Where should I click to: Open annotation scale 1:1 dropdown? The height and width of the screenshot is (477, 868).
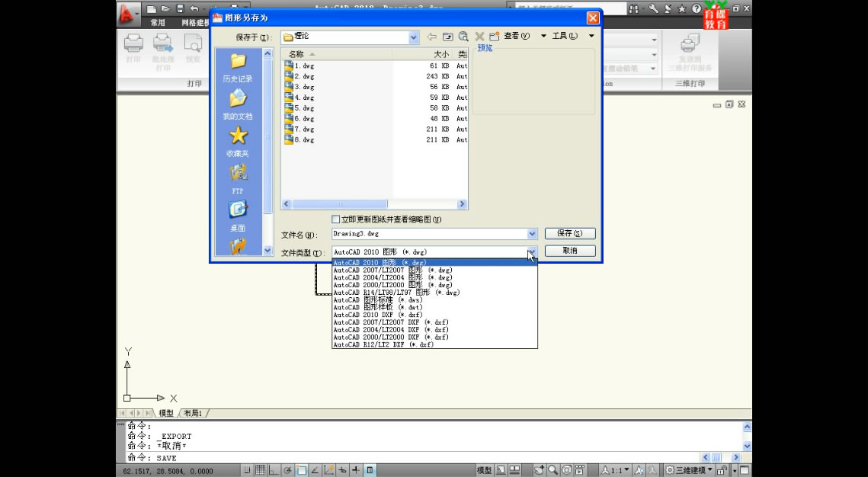coord(626,470)
